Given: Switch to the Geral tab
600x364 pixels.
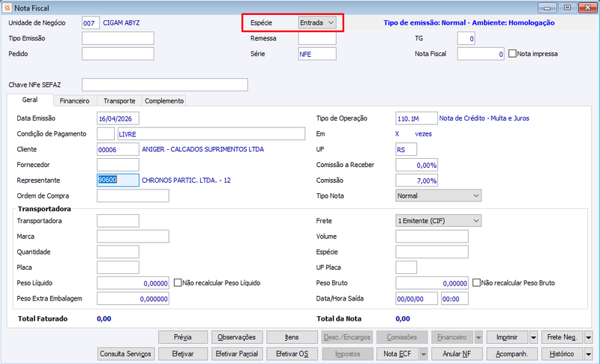Looking at the screenshot, I should coord(30,100).
